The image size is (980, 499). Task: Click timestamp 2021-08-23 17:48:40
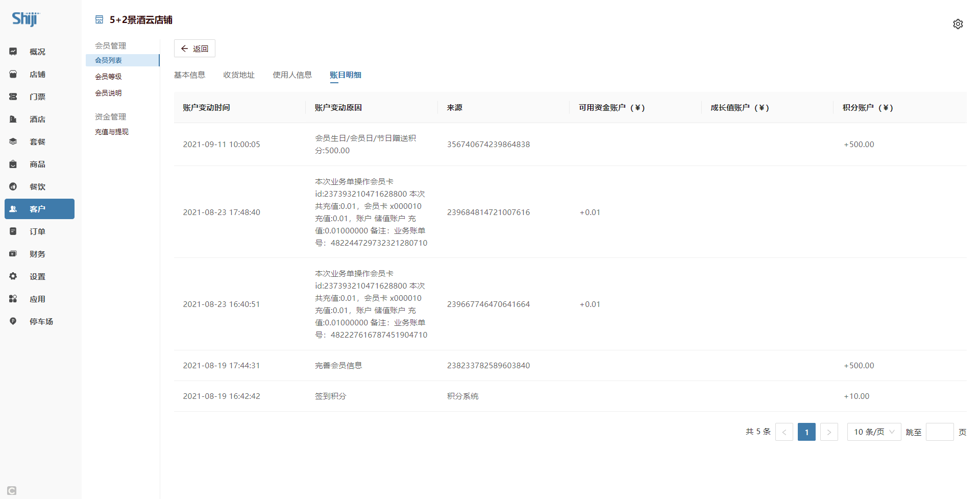pyautogui.click(x=222, y=212)
